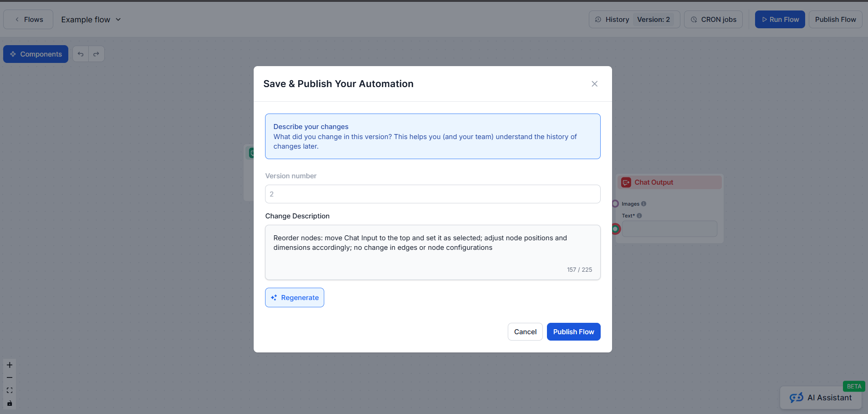Click the History restore icon
Viewport: 868px width, 414px height.
(x=598, y=19)
